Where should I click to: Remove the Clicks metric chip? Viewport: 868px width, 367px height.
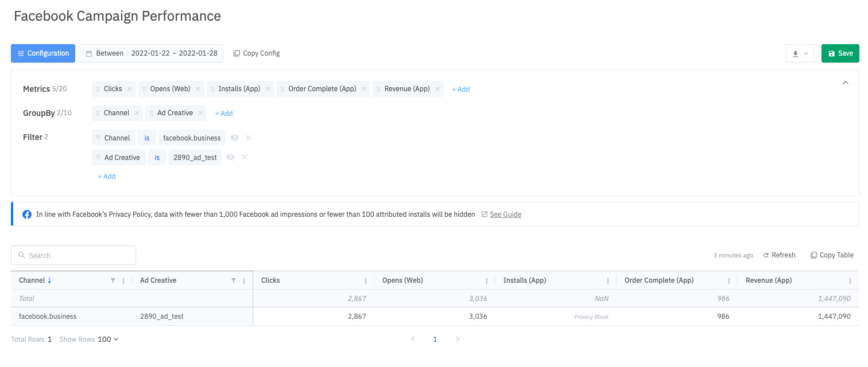pyautogui.click(x=130, y=89)
